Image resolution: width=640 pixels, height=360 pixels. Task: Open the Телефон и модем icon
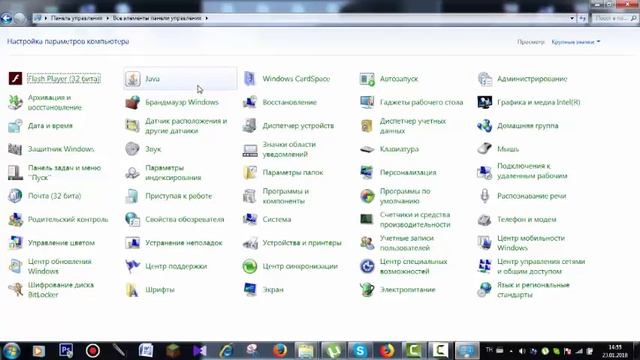484,219
